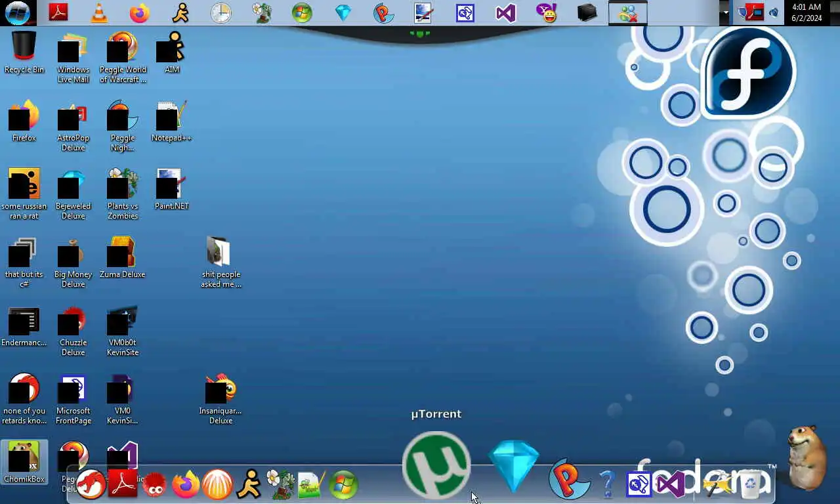Select Plants vs Zombies desktop shortcut
This screenshot has height=504, width=840.
(x=123, y=194)
